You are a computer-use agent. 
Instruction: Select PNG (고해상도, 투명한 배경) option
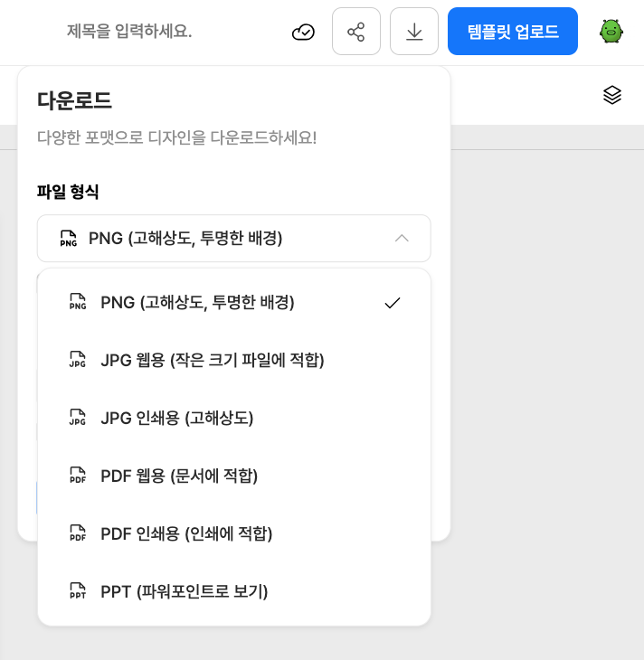pyautogui.click(x=233, y=302)
